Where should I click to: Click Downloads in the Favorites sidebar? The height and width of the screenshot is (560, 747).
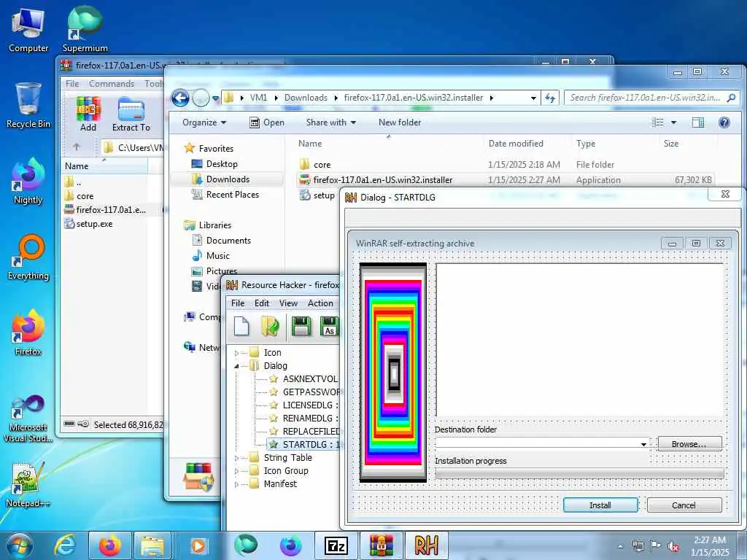point(228,179)
